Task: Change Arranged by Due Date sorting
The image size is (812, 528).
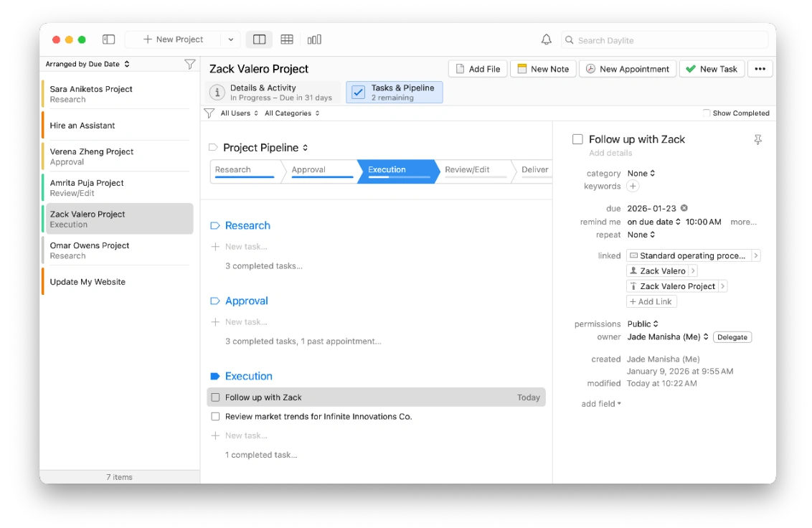Action: 88,65
